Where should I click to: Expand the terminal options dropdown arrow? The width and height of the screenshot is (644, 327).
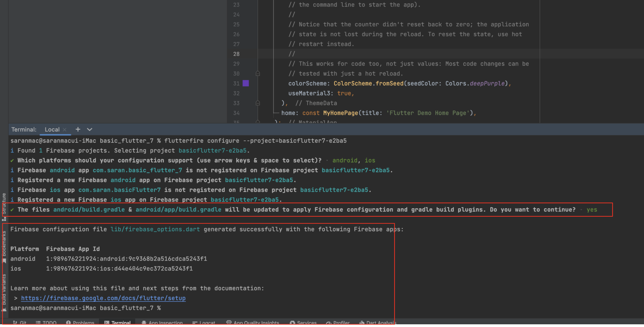90,130
